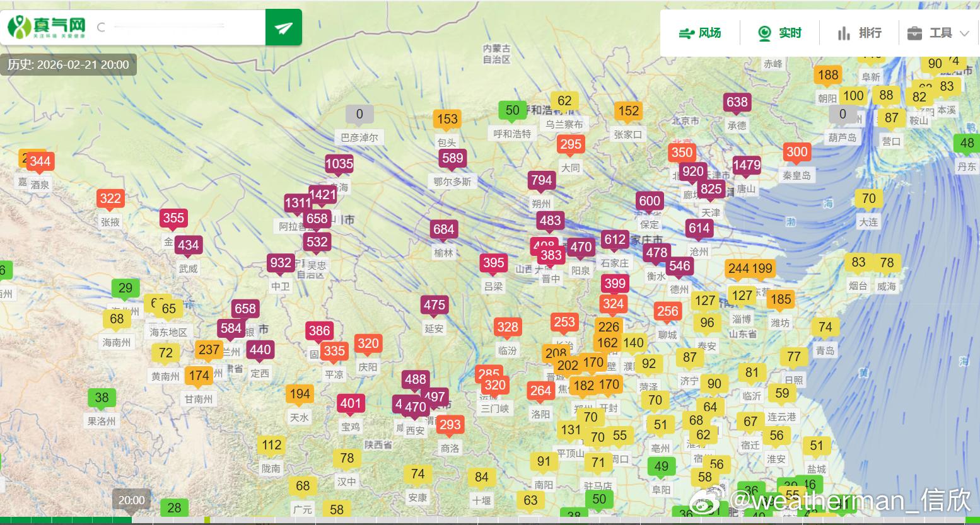Viewport: 980px width, 525px height.
Task: Select the gray 0 marker near 巴彦淖尔
Action: coord(359,113)
